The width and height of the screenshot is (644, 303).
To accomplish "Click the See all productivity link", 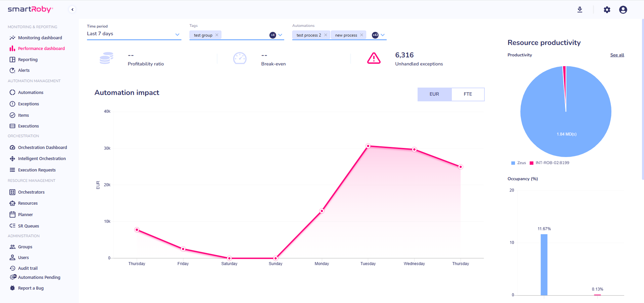I will pyautogui.click(x=617, y=55).
